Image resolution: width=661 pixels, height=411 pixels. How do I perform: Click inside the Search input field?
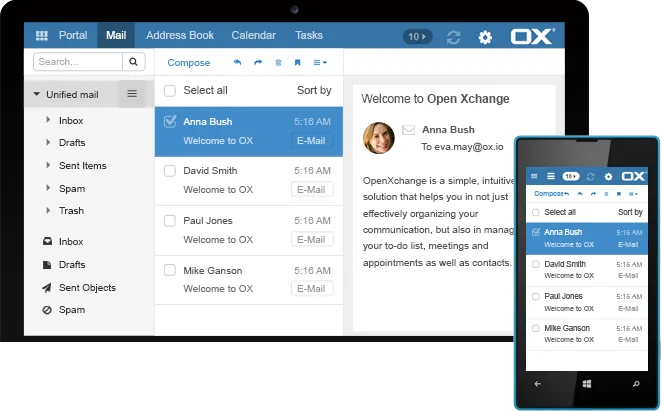click(x=77, y=62)
